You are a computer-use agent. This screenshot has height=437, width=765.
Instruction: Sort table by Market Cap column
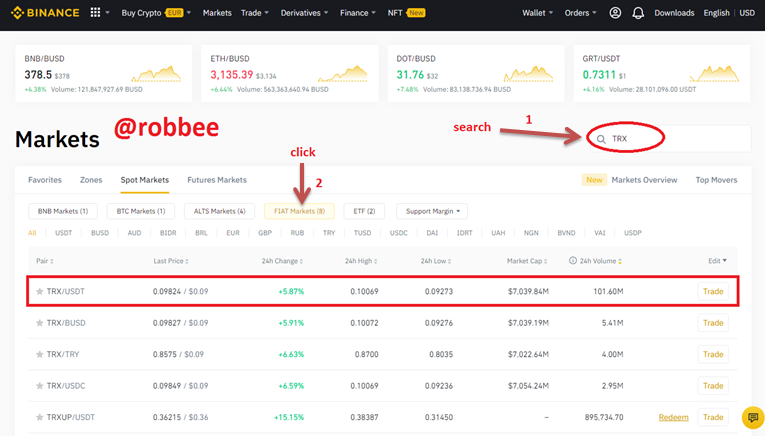point(527,261)
